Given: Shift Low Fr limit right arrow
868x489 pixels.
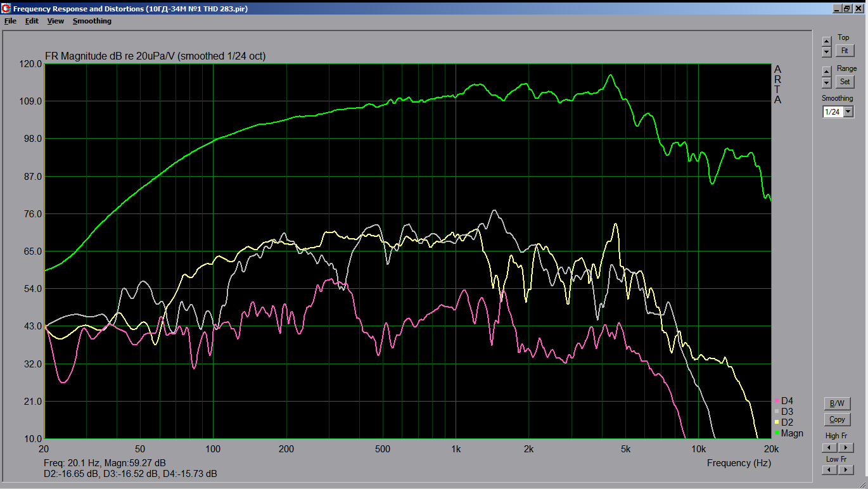Looking at the screenshot, I should pos(846,469).
